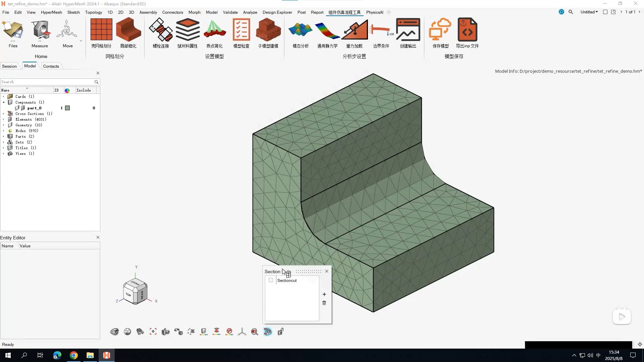Open the Connectors menu
Screen dimensions: 644x362
point(172,12)
